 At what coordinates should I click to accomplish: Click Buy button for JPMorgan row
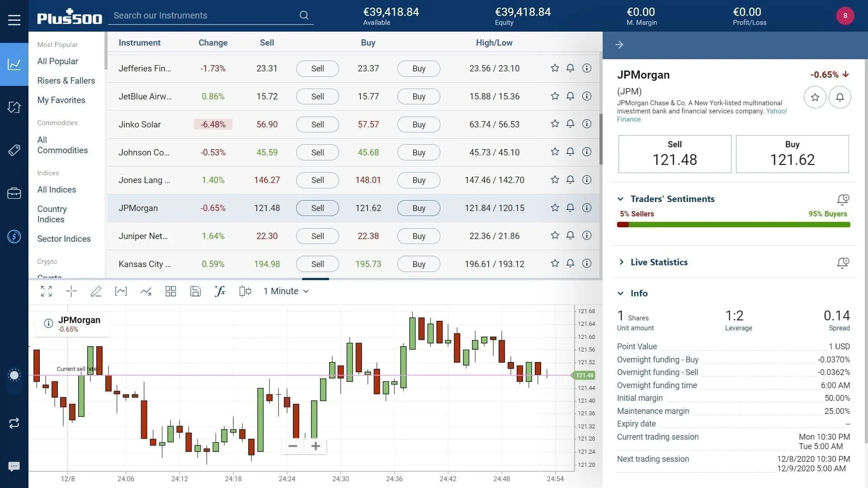pyautogui.click(x=419, y=208)
